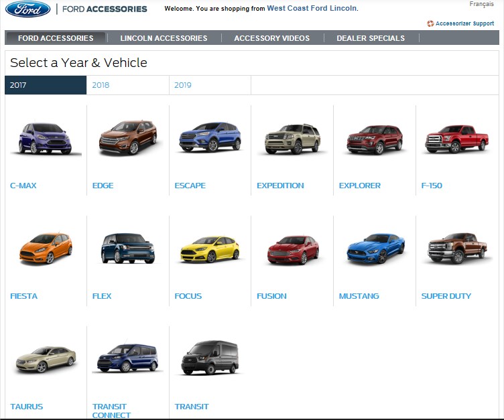Open the EDGE text link
Screen dimensions: 504x420
(103, 186)
